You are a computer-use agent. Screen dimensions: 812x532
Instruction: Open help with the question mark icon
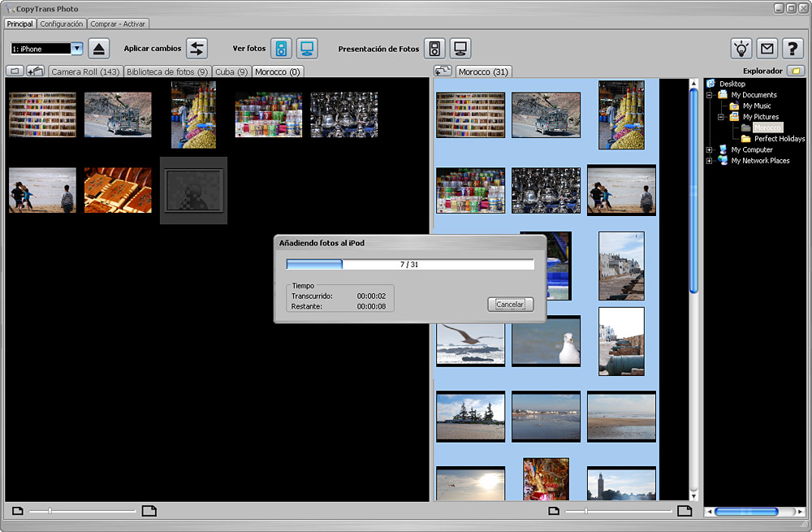click(x=793, y=49)
